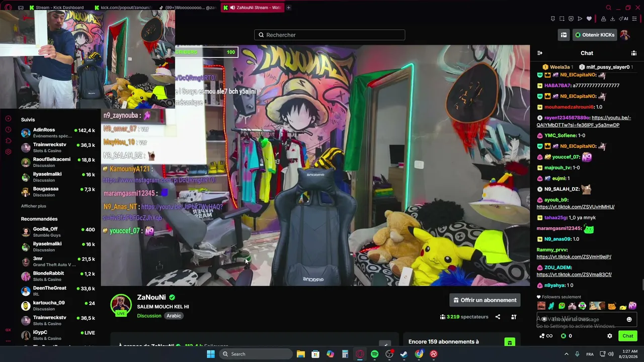
Task: Click the GX Corner icon in sidebar
Action: pos(8,330)
